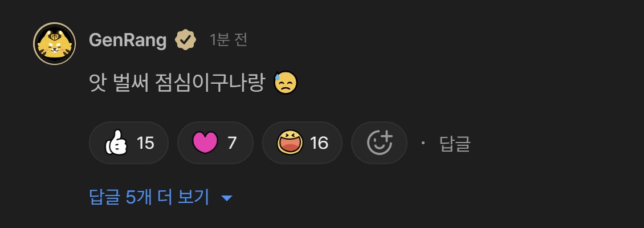Screen dimensions: 644x228
Task: Open the add-reaction smiley plus icon
Action: click(x=380, y=143)
